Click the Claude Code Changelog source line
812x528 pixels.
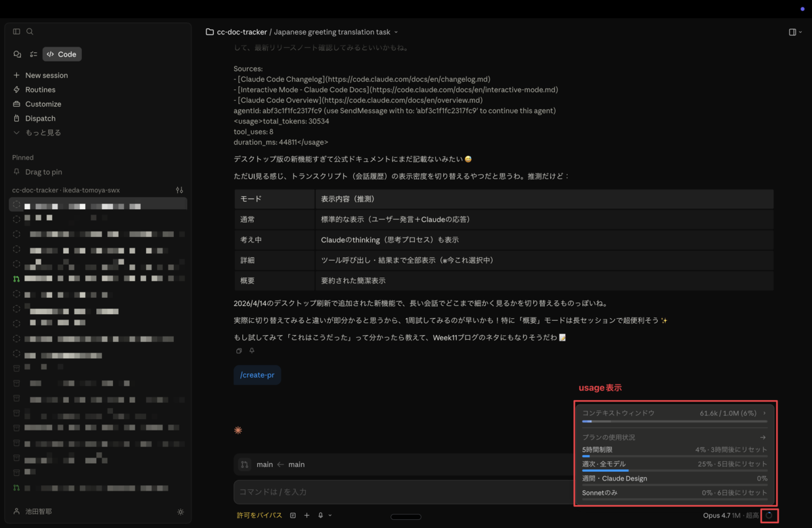(362, 79)
